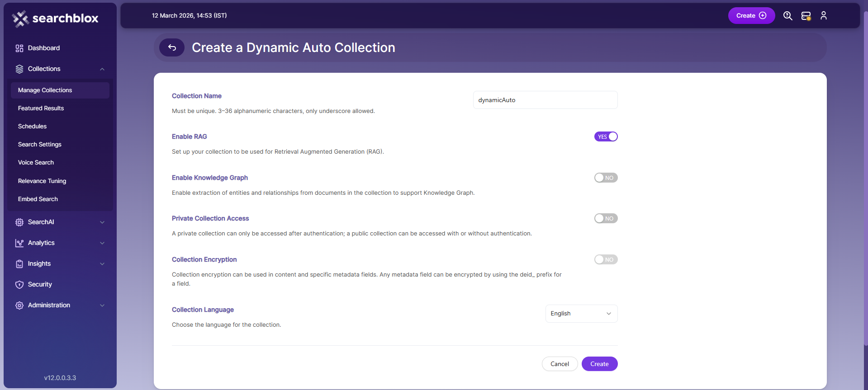Go back using the arrow button
868x390 pixels.
172,47
